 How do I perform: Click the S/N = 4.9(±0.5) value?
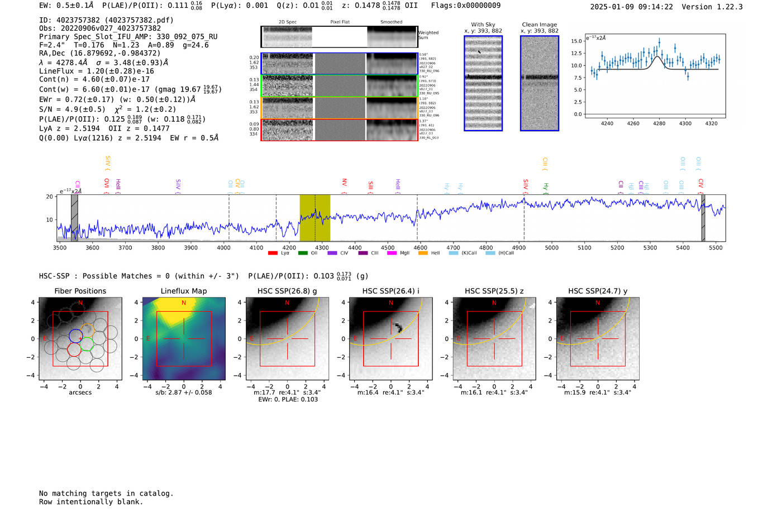click(72, 109)
